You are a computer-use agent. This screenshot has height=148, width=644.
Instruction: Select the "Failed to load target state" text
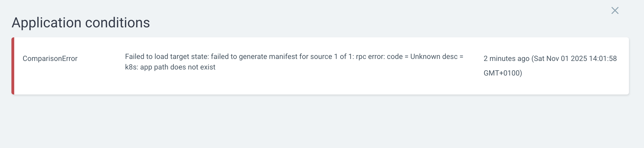click(167, 57)
